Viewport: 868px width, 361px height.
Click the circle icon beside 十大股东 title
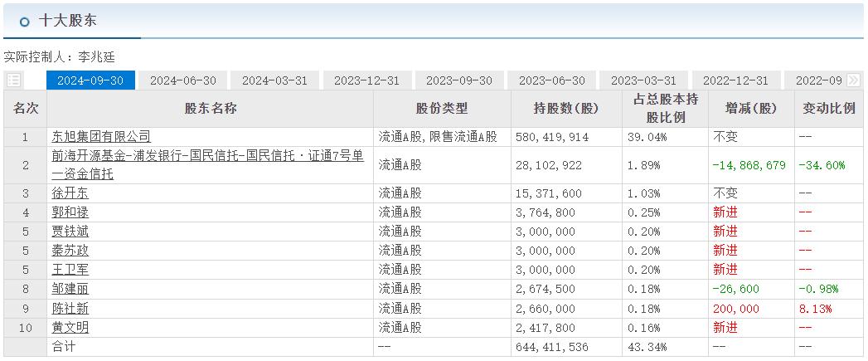tap(24, 22)
